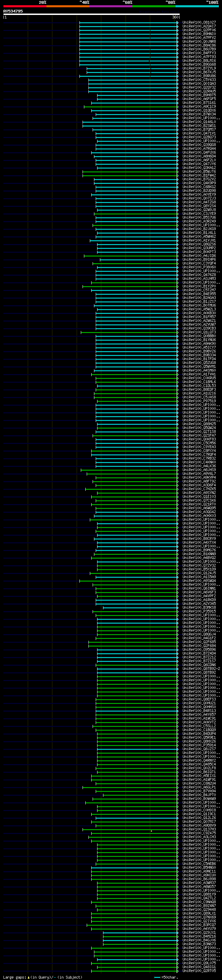The image size is (222, 980).
Task: Click the UniRef100_B9GG68 hit label
Action: coord(199,64)
